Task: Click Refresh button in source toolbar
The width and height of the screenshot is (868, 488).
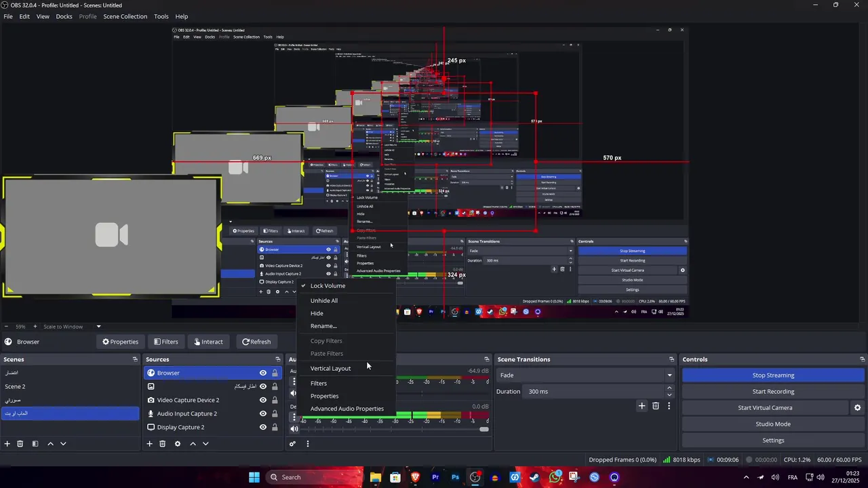Action: (256, 342)
